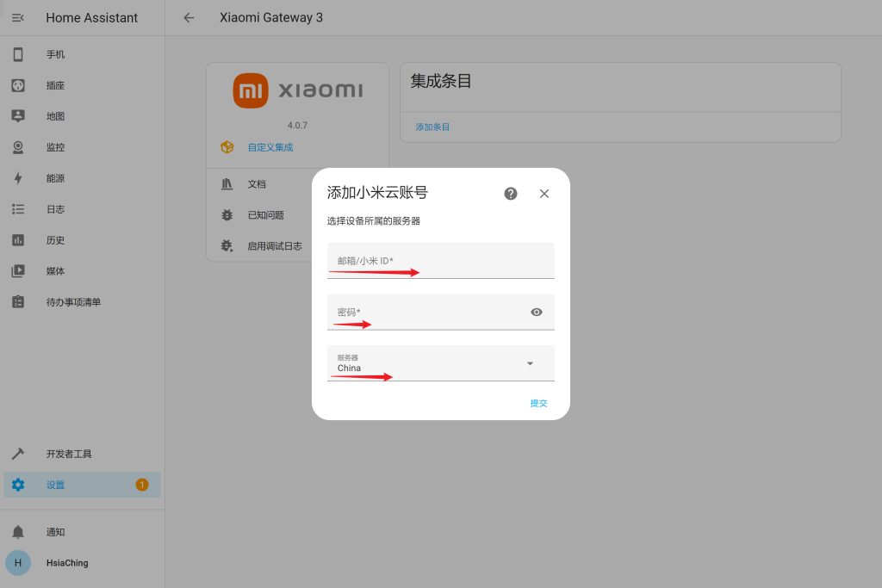Open the 地图 map icon in sidebar
Viewport: 882px width, 588px height.
pos(18,116)
